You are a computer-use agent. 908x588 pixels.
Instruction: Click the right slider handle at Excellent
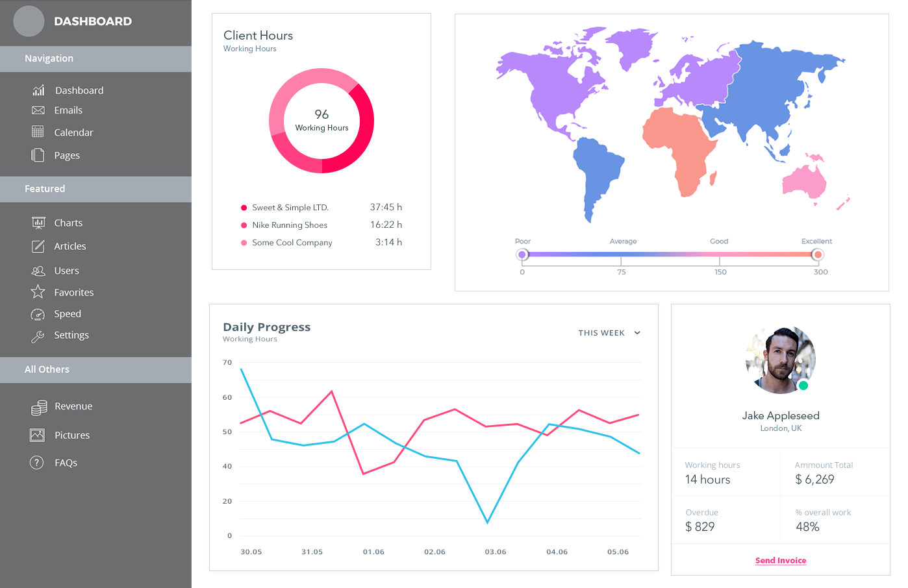(818, 254)
